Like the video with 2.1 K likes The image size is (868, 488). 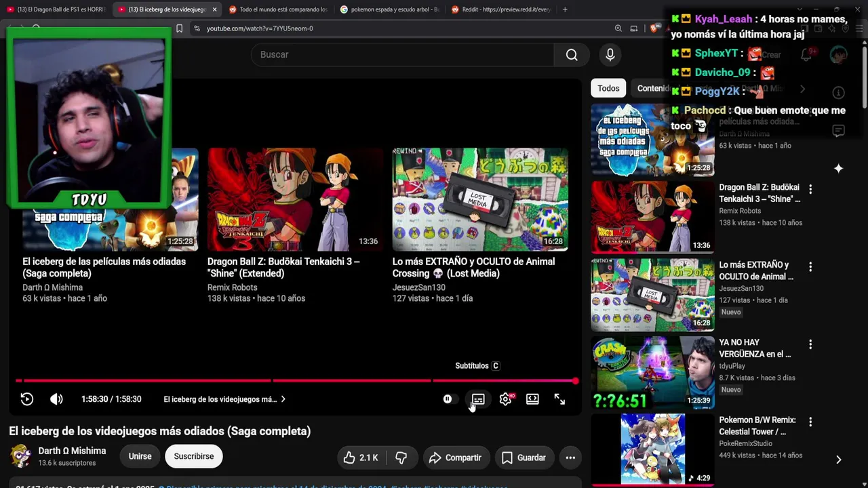tap(360, 457)
